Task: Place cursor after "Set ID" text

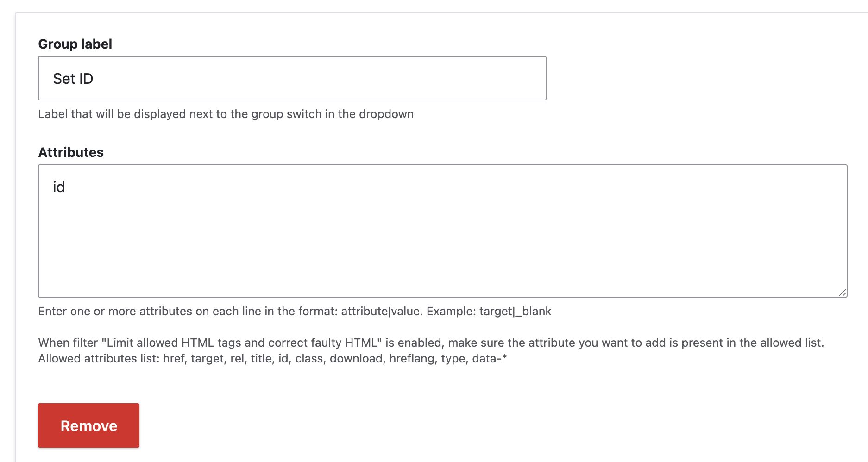Action: tap(94, 79)
